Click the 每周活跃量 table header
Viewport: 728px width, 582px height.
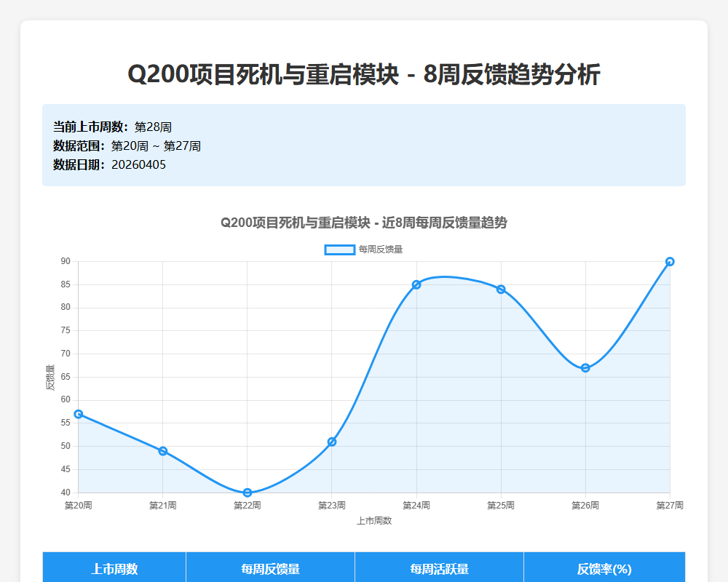click(439, 568)
